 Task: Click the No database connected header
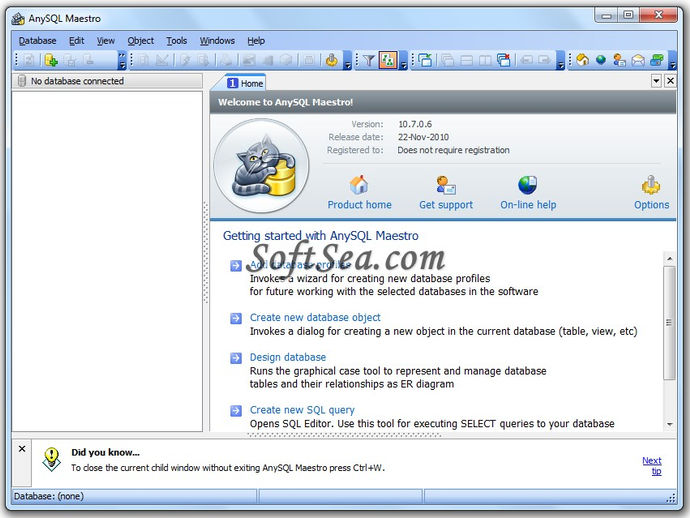[x=107, y=81]
